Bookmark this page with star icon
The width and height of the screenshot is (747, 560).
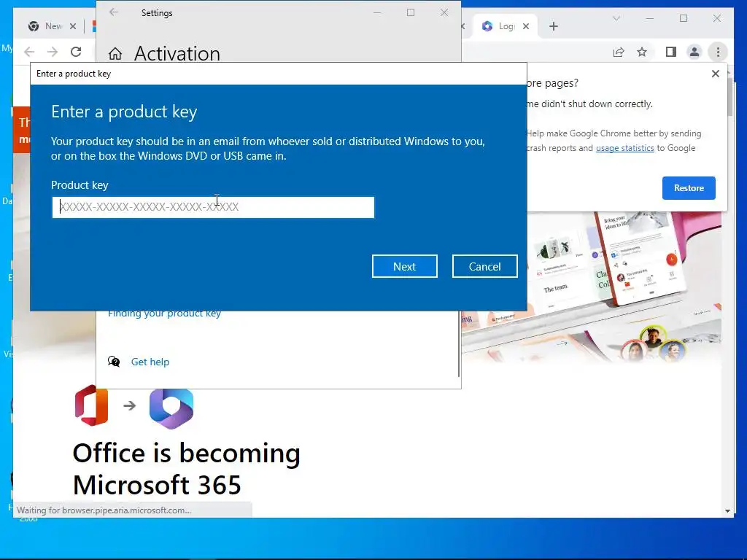(x=642, y=52)
